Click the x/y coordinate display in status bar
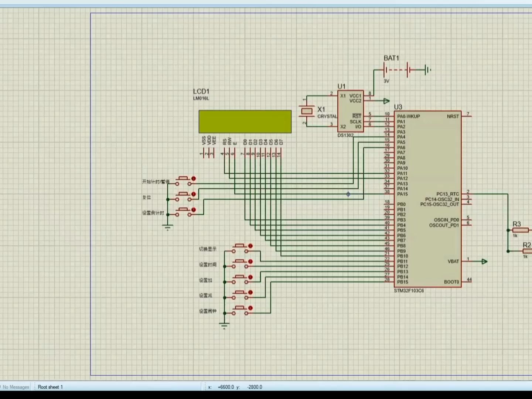532x399 pixels. (235, 387)
